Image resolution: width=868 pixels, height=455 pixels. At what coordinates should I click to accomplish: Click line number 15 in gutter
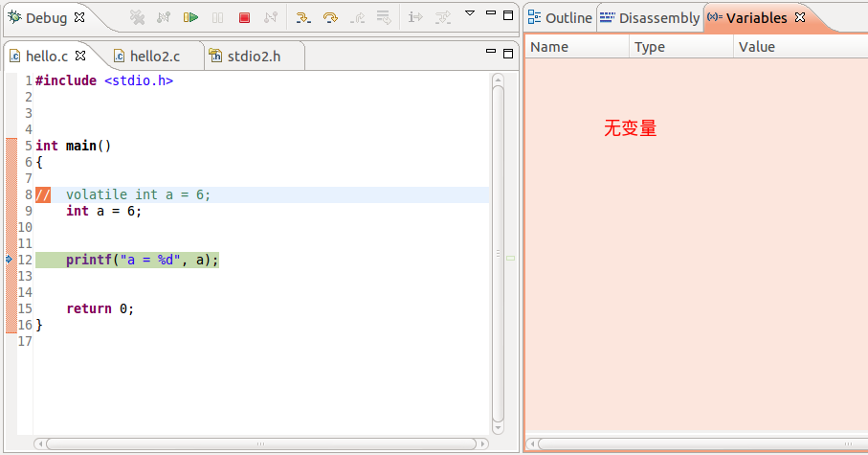[x=25, y=308]
